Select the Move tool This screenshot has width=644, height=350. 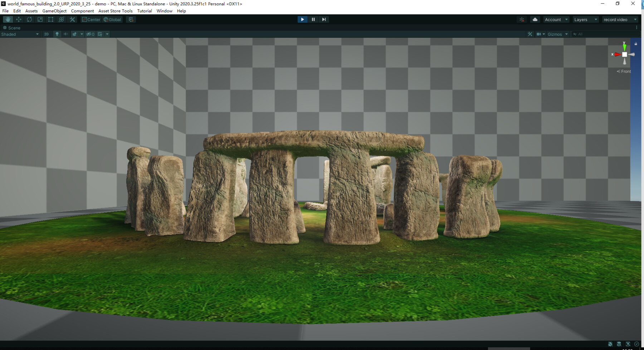pyautogui.click(x=18, y=19)
